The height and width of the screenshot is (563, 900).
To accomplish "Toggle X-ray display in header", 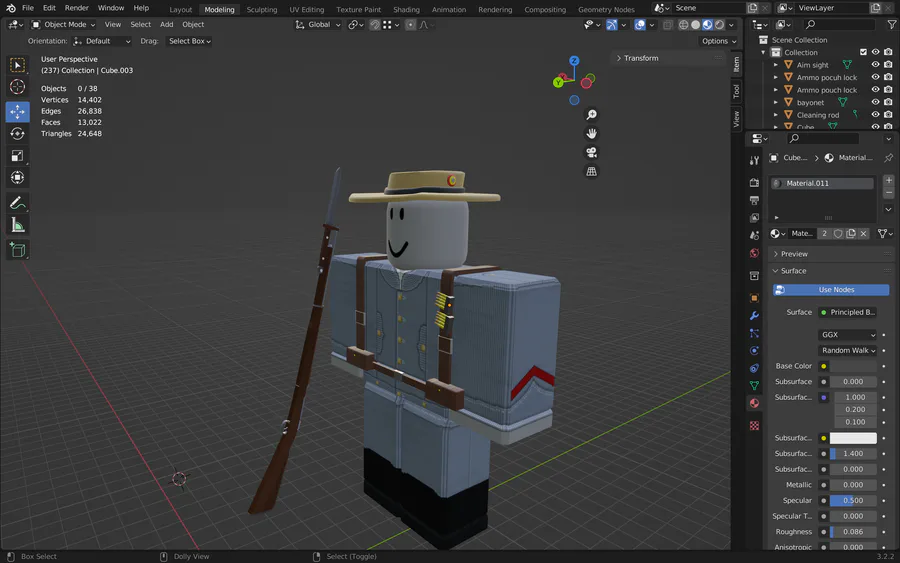I will tap(667, 25).
